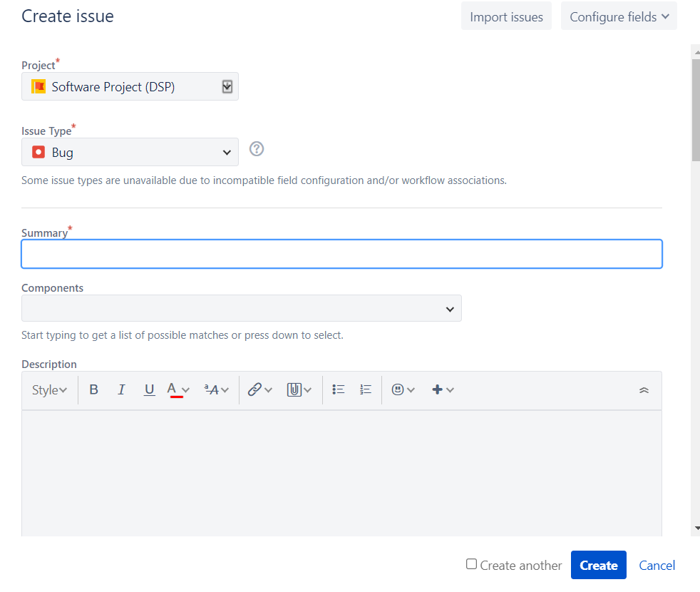The height and width of the screenshot is (592, 700).
Task: Open link options dropdown arrow
Action: coord(268,390)
